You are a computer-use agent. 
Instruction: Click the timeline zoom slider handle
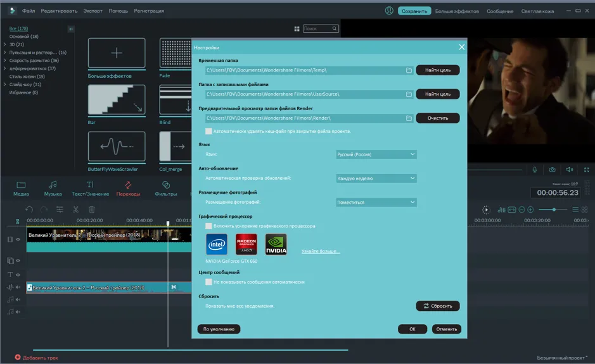[x=554, y=210]
